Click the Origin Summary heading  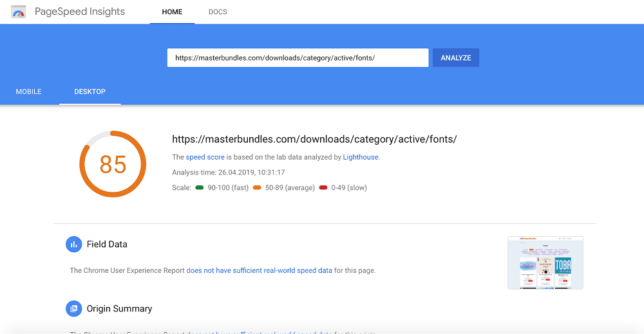119,308
